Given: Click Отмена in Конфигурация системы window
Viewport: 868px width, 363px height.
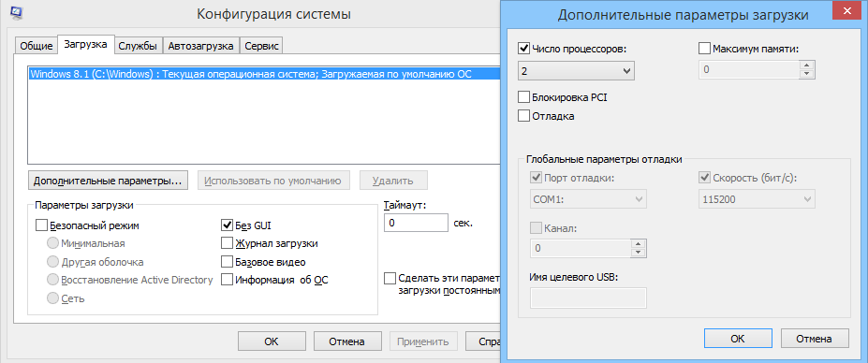Looking at the screenshot, I should [347, 341].
